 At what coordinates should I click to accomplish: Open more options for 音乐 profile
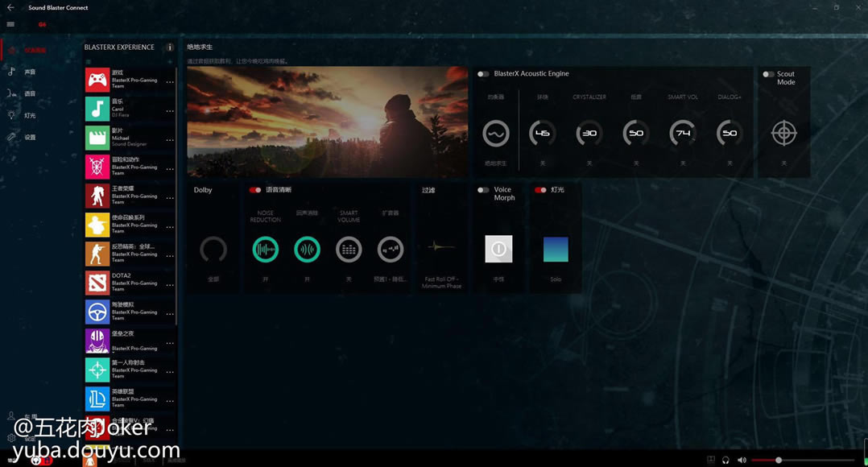click(x=170, y=111)
